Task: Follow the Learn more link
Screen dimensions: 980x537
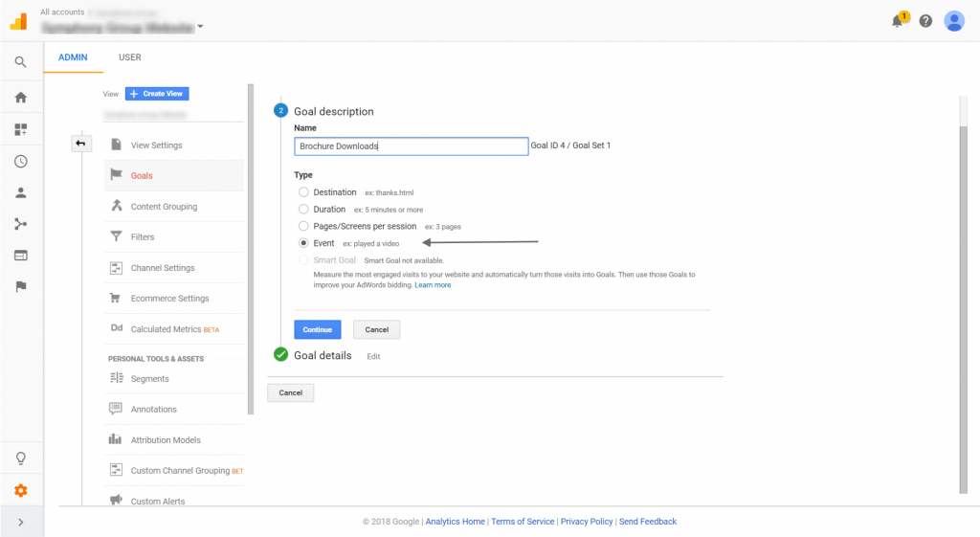Action: (x=433, y=285)
